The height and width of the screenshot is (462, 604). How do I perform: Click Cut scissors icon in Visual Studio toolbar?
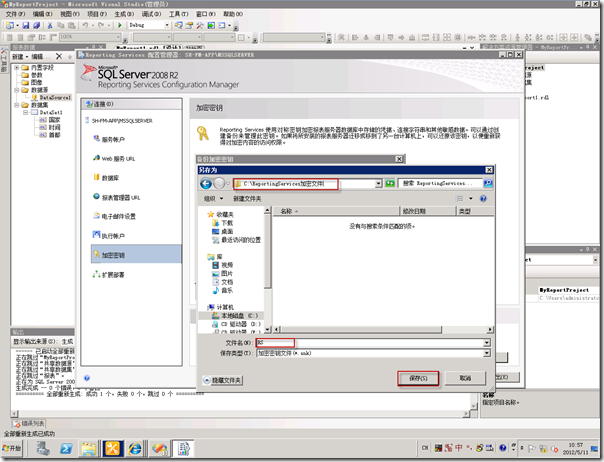click(x=50, y=25)
